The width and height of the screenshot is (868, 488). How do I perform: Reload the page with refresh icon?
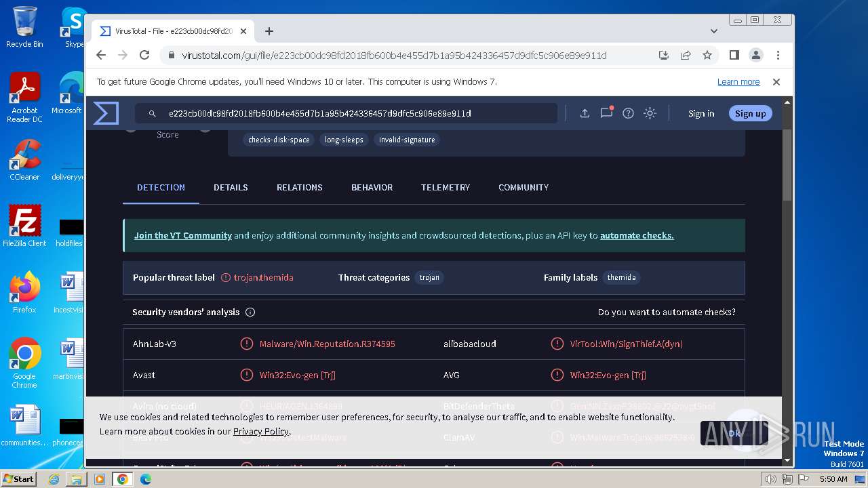pyautogui.click(x=144, y=56)
